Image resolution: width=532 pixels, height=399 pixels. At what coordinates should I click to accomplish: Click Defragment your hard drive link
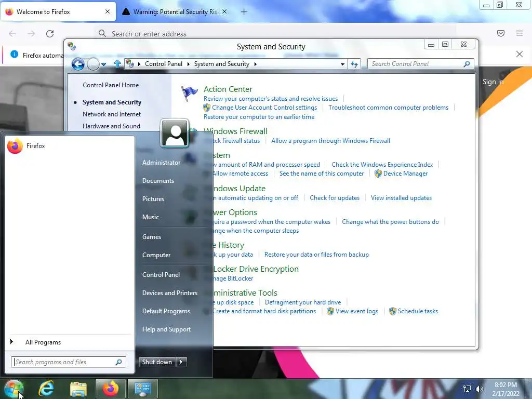click(x=303, y=302)
